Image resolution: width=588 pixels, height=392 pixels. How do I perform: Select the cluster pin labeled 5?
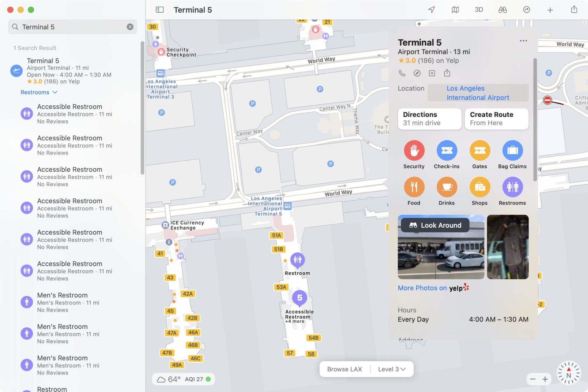point(300,298)
